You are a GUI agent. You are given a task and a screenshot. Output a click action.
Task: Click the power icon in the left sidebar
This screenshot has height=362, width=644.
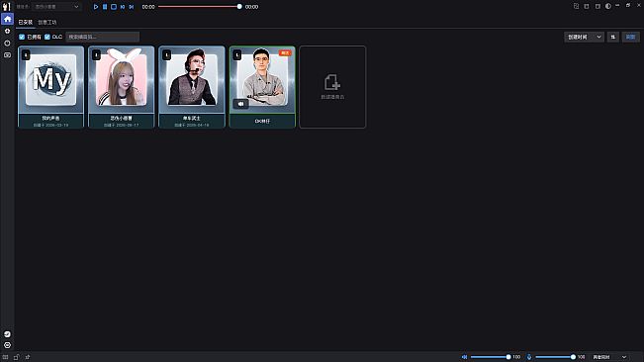click(7, 44)
